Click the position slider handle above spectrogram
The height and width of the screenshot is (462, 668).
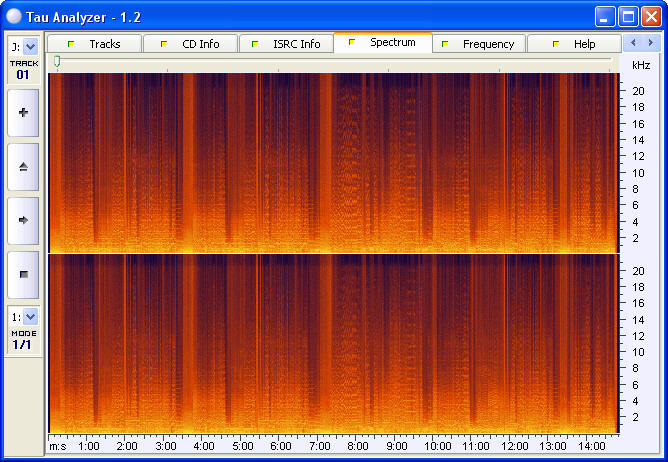[x=57, y=62]
